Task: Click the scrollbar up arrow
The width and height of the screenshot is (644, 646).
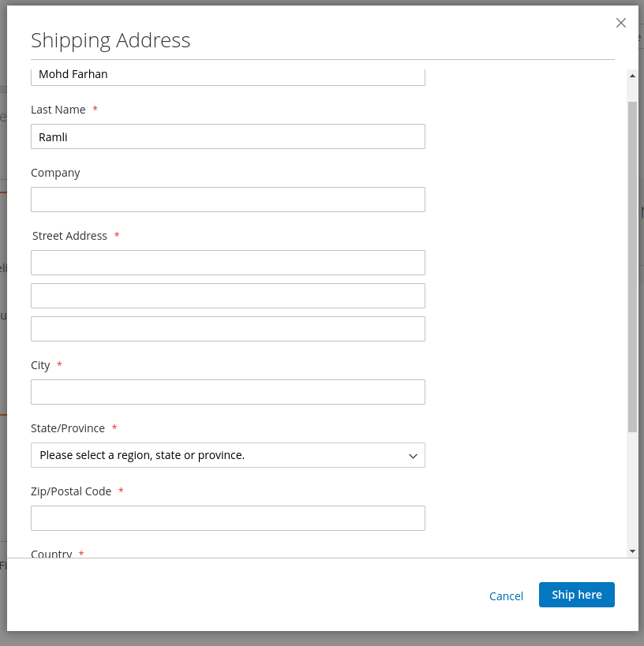Action: [x=632, y=76]
